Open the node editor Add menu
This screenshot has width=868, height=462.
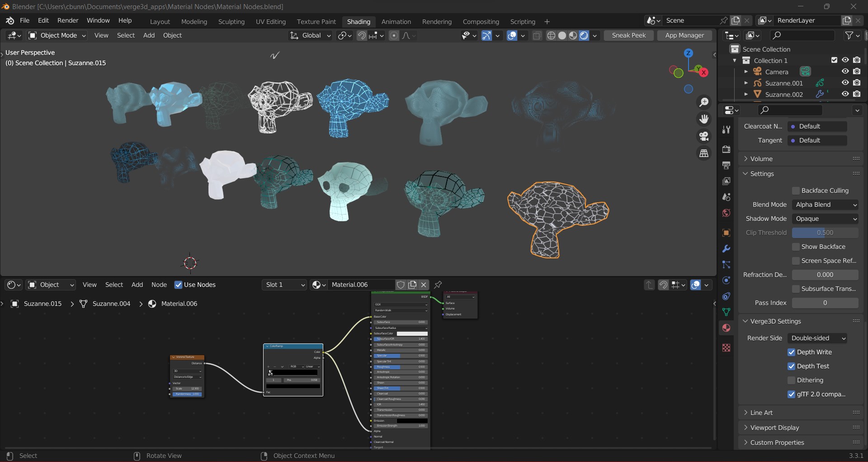click(x=137, y=285)
